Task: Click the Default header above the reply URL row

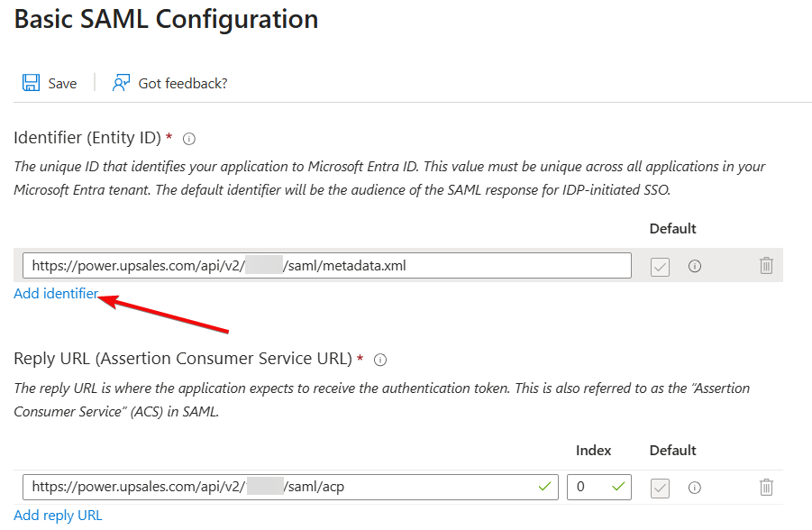Action: [672, 450]
